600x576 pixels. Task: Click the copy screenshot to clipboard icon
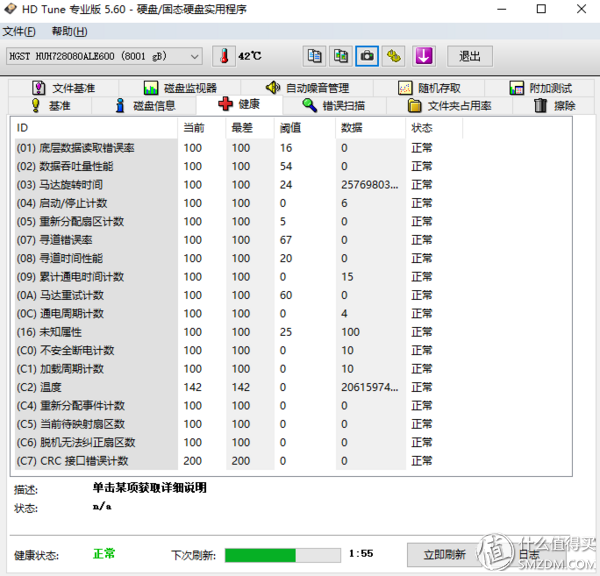coord(341,56)
